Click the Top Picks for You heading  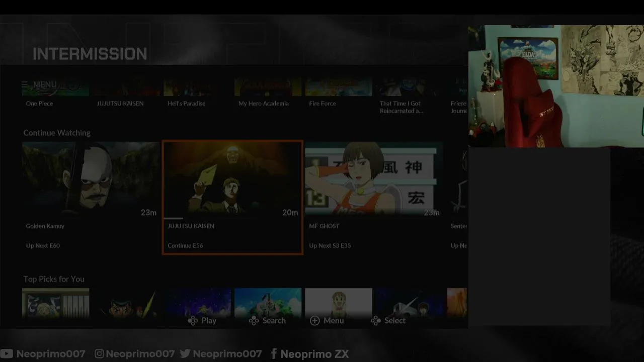54,279
